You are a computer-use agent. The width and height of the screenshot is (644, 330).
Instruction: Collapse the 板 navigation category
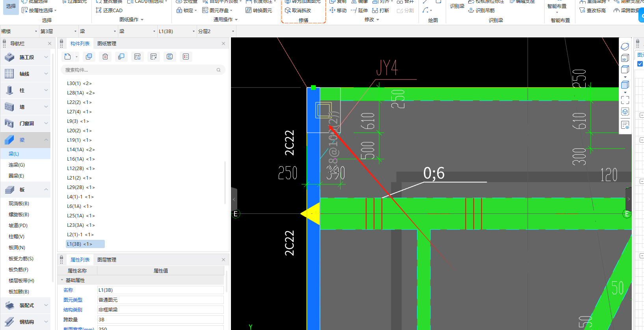(x=25, y=190)
